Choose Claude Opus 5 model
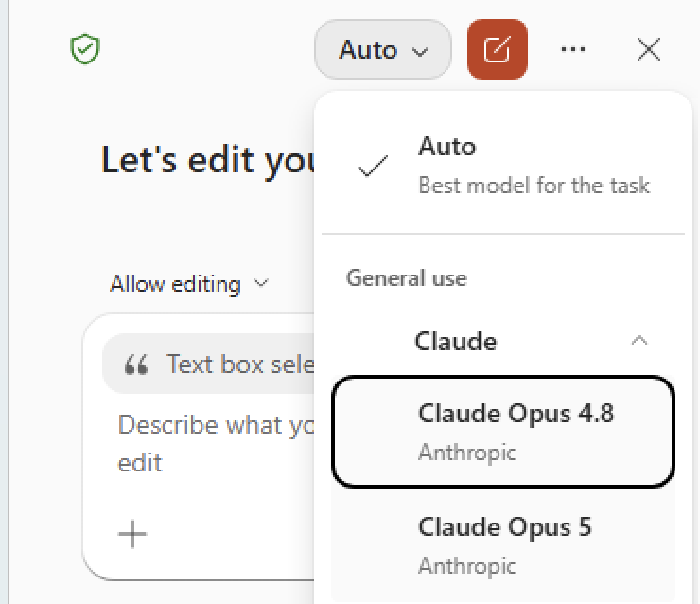This screenshot has height=604, width=700. [502, 545]
